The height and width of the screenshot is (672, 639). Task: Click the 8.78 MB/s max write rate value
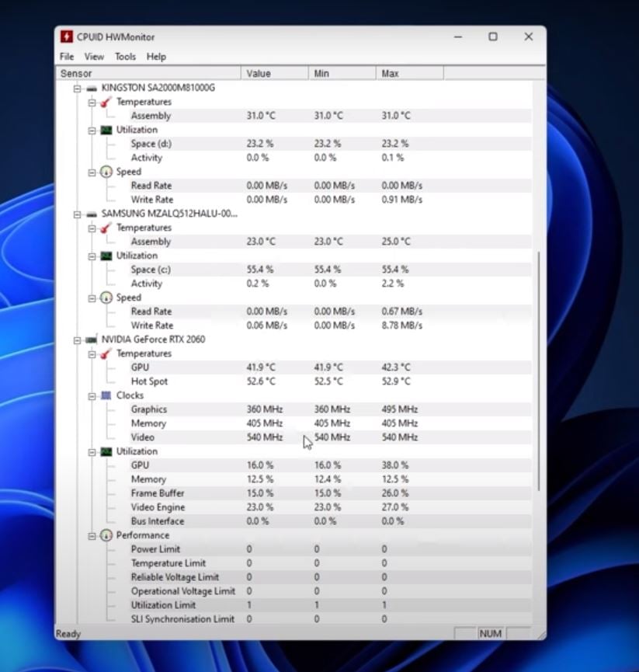coord(401,326)
